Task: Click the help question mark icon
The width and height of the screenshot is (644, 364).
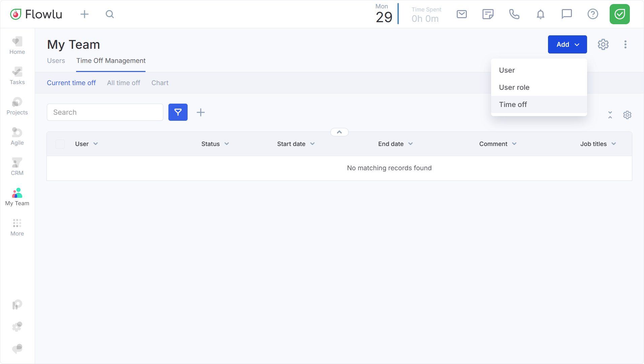Action: (x=592, y=14)
